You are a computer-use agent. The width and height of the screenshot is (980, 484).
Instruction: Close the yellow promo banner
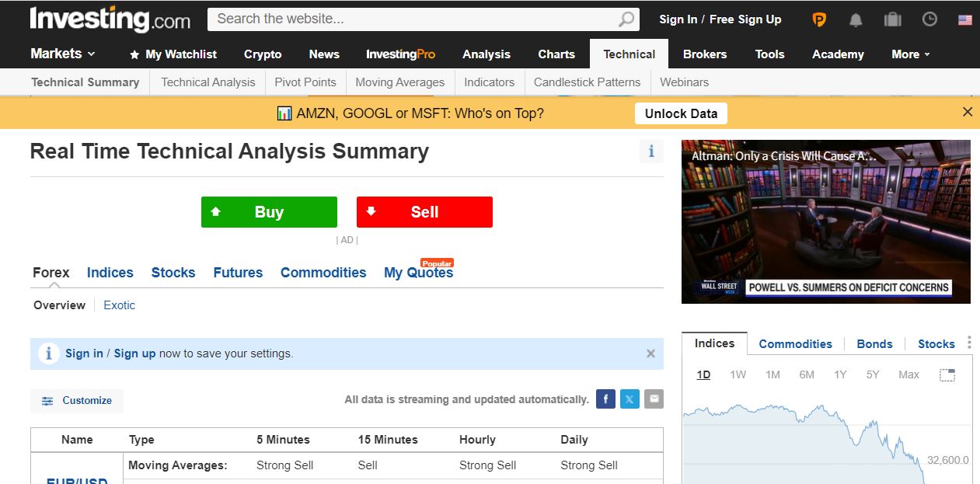click(x=968, y=112)
